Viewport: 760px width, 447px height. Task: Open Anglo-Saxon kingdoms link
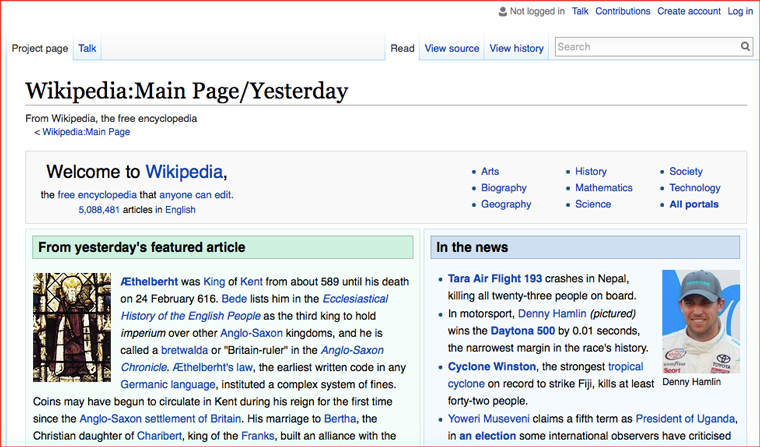tap(251, 333)
